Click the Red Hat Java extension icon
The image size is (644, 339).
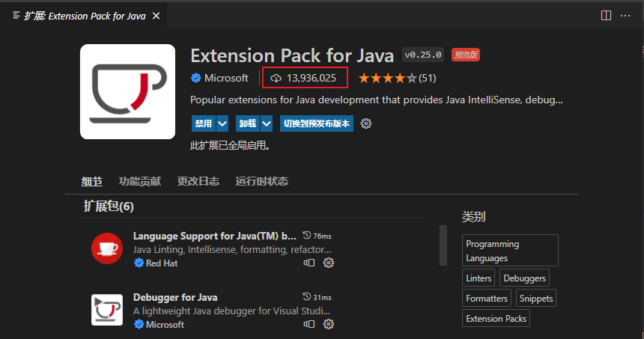coord(107,248)
